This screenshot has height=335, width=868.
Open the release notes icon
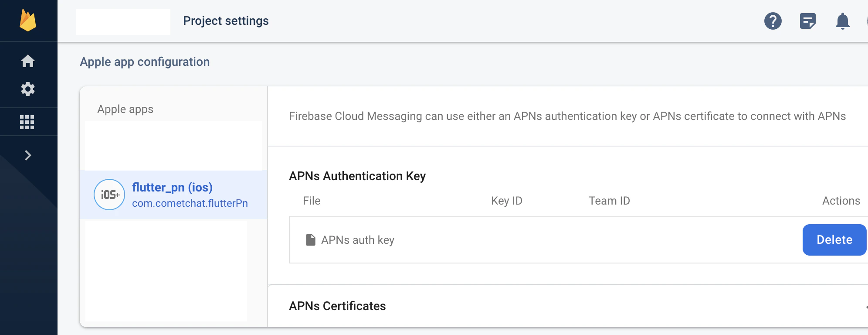(x=807, y=21)
